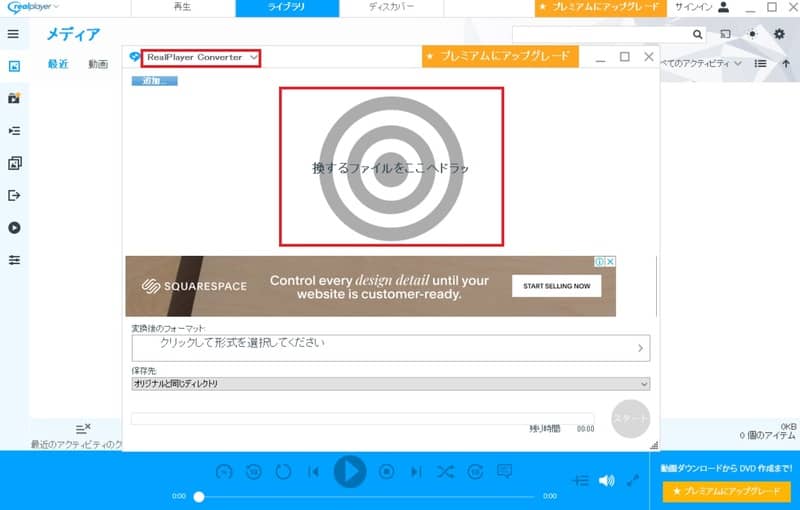This screenshot has height=510, width=800.
Task: Click the stop playback button
Action: click(386, 472)
